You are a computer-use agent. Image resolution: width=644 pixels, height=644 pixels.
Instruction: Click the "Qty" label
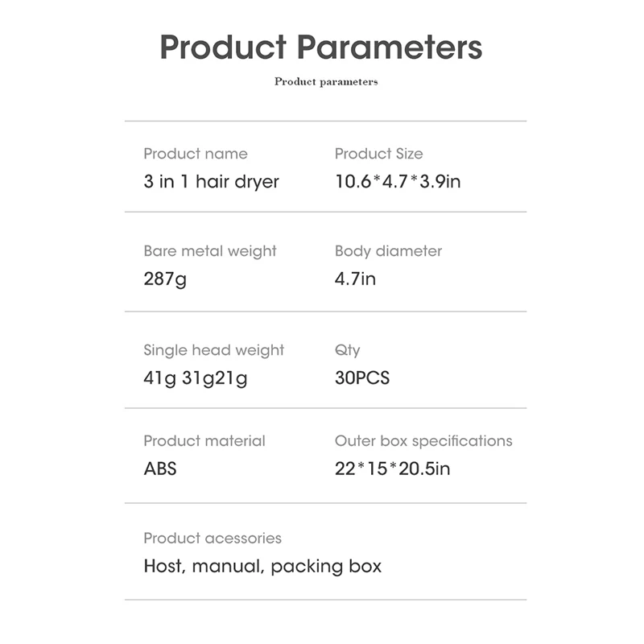347,350
